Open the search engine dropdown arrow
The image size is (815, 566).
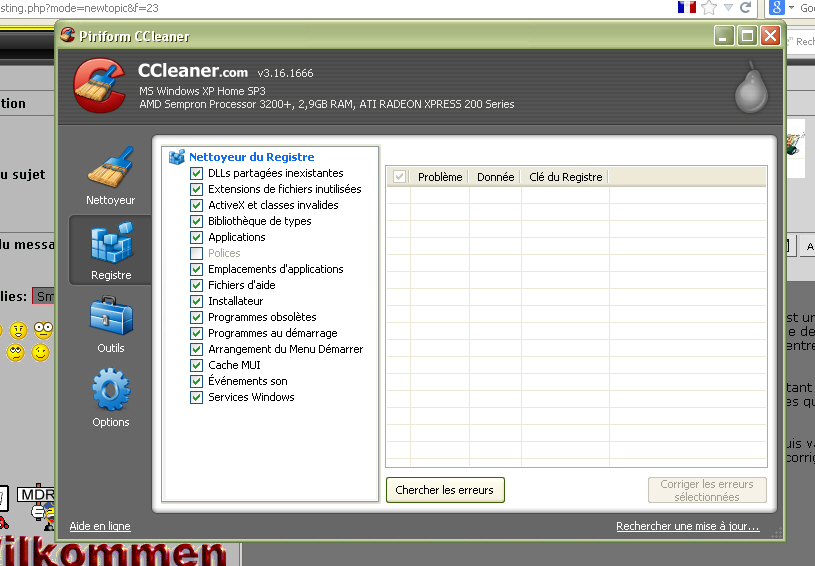click(792, 7)
